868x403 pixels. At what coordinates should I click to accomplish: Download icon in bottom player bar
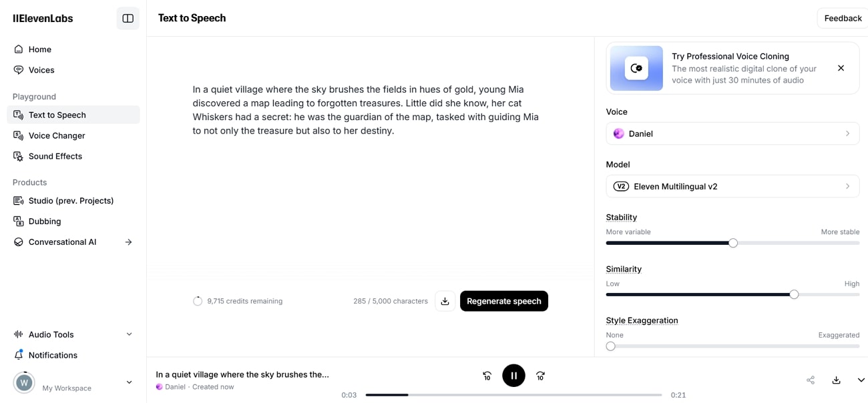pos(836,380)
